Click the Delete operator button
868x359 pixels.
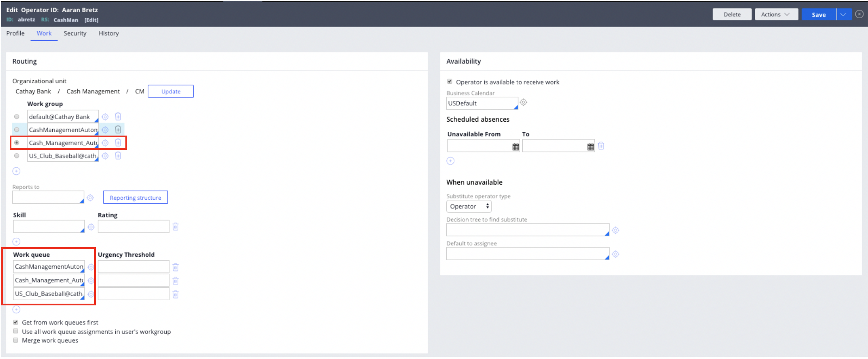[x=732, y=14]
